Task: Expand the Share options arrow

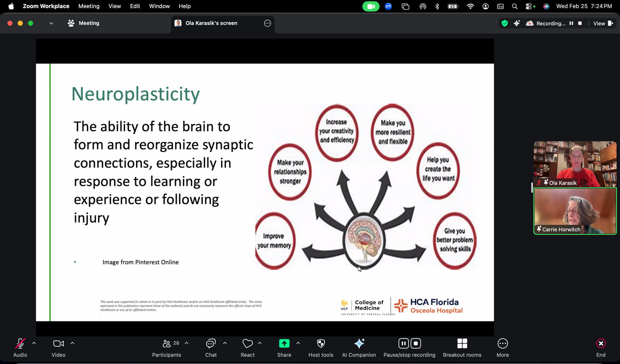Action: 298,343
